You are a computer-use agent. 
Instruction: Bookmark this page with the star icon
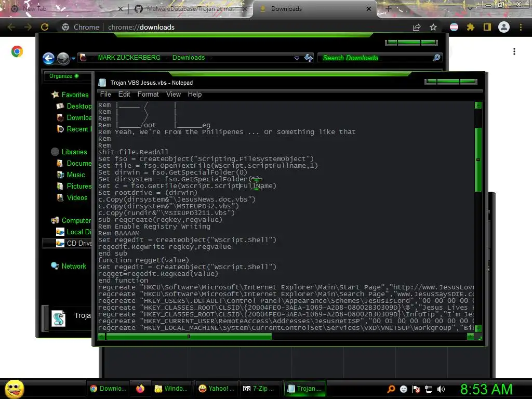click(x=433, y=27)
